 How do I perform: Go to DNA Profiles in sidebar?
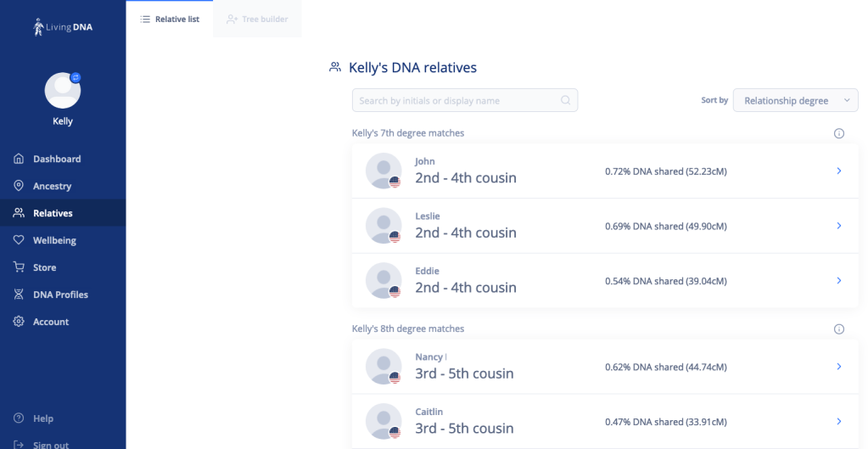tap(60, 295)
